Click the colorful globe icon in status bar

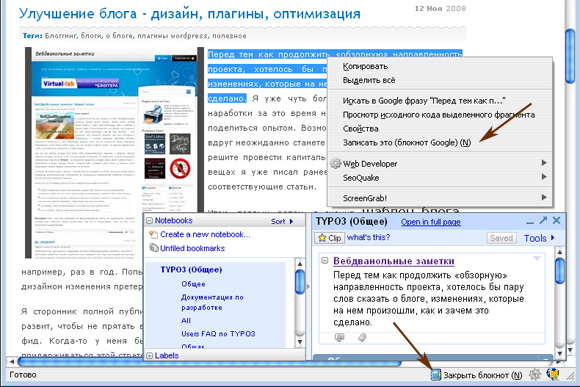pyautogui.click(x=553, y=374)
